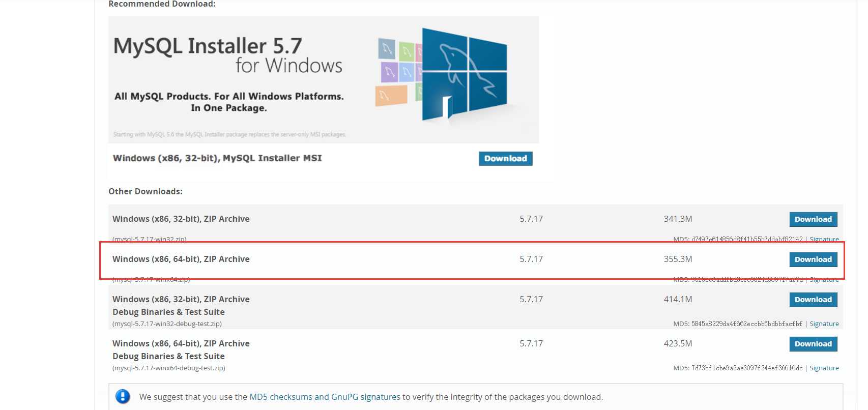Click size value 341.3M
This screenshot has height=410, width=868.
pos(678,219)
